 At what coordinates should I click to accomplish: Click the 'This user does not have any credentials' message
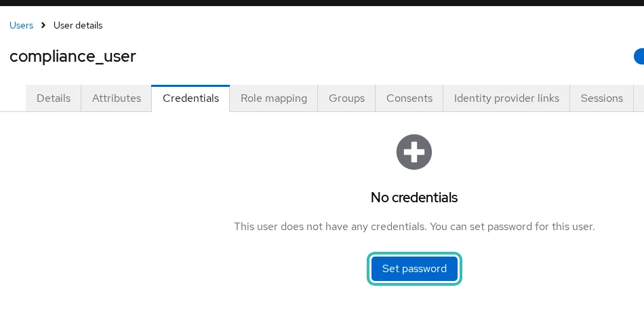pyautogui.click(x=414, y=227)
